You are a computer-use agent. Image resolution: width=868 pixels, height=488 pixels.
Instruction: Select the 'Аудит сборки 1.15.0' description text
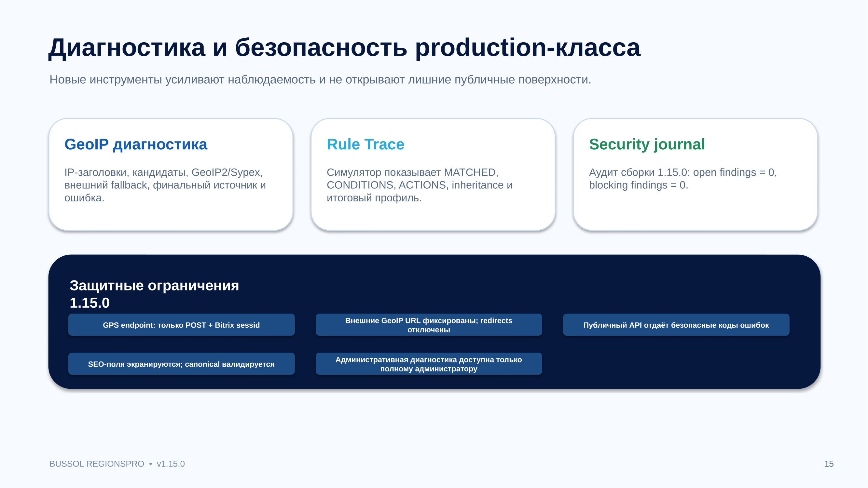tap(683, 179)
